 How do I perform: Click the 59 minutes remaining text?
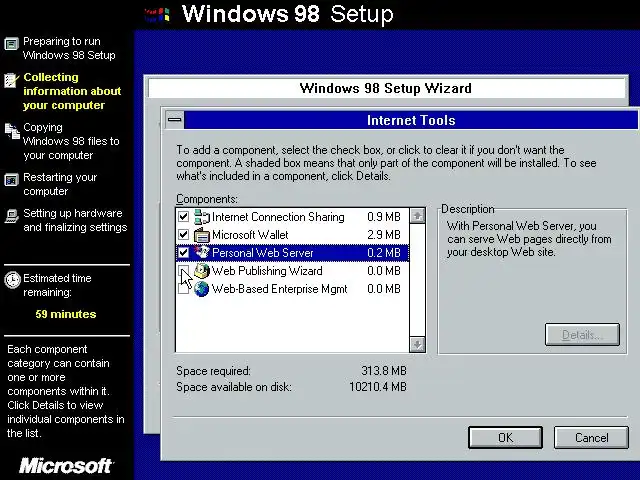pyautogui.click(x=66, y=314)
